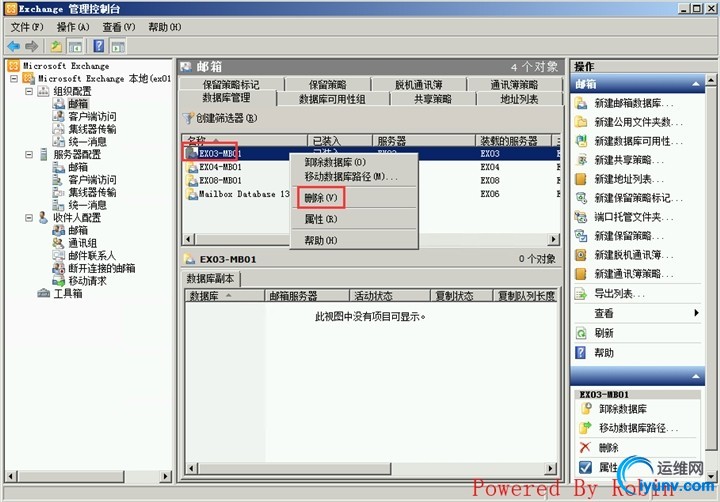
Task: Click the 移动数据库路径 icon under EX03-MB01
Action: click(x=586, y=428)
